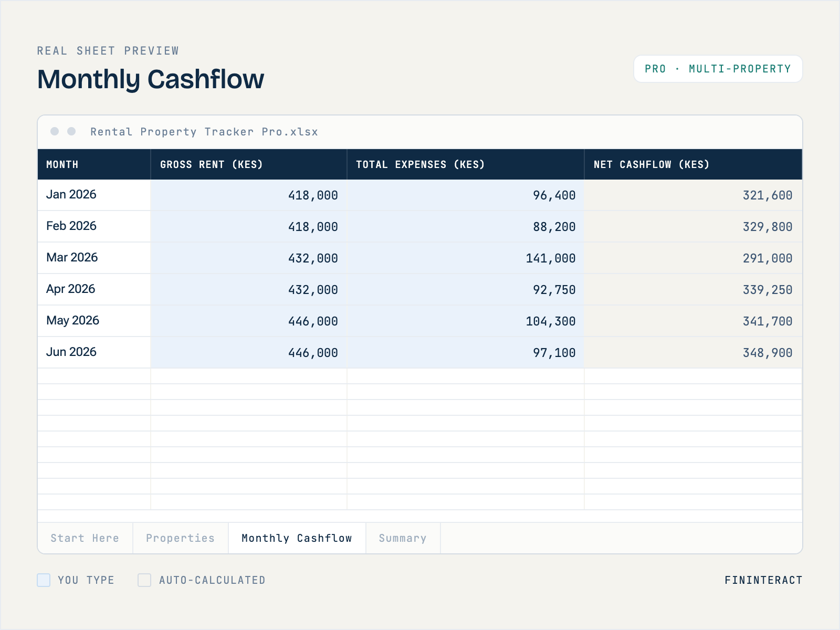Click the AUTO-CALCULATED beige legend swatch
Screen dimensions: 840x630
[144, 580]
